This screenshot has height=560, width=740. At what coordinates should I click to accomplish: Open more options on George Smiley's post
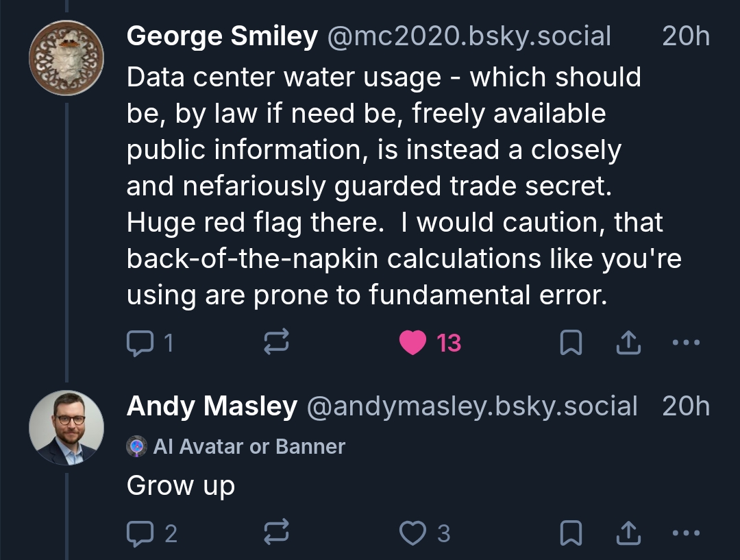point(686,343)
